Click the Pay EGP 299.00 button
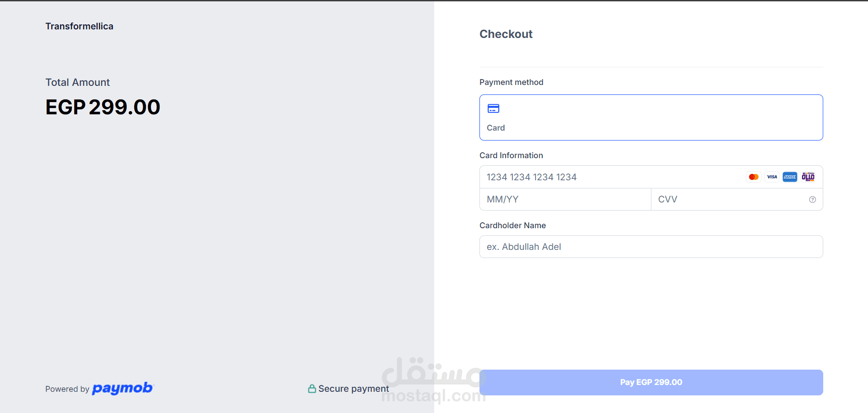Screen dimensions: 868x413 click(651, 382)
